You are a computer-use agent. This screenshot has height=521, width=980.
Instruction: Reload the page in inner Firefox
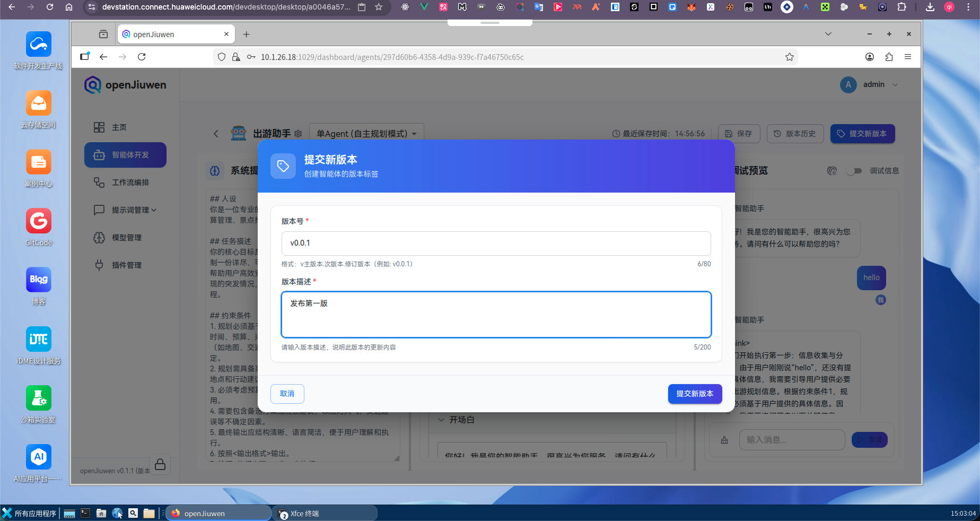coord(142,57)
